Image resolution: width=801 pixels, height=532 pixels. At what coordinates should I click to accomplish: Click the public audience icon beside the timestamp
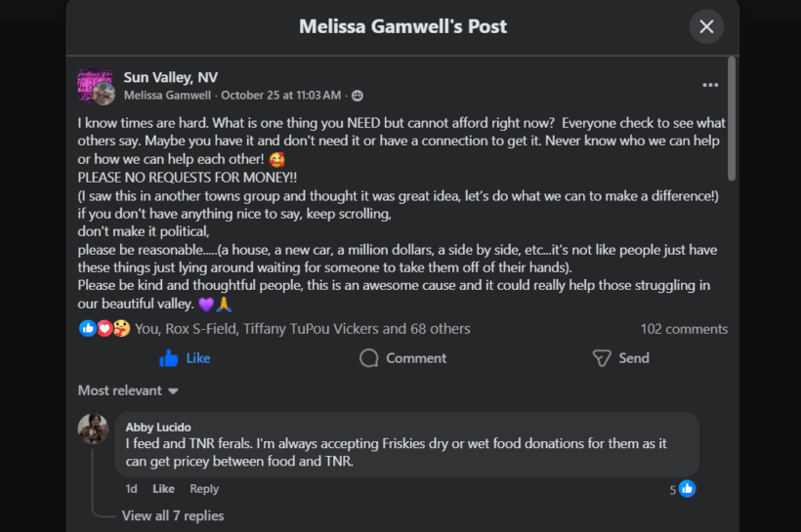[x=358, y=96]
